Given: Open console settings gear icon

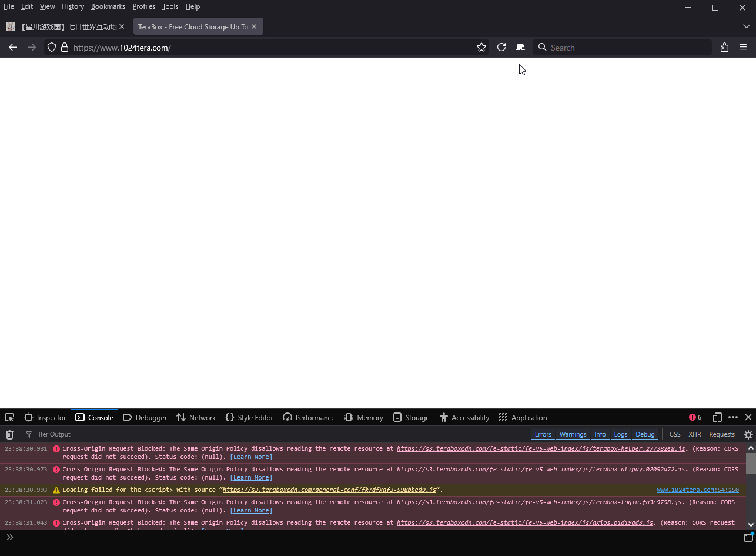Looking at the screenshot, I should pos(748,435).
